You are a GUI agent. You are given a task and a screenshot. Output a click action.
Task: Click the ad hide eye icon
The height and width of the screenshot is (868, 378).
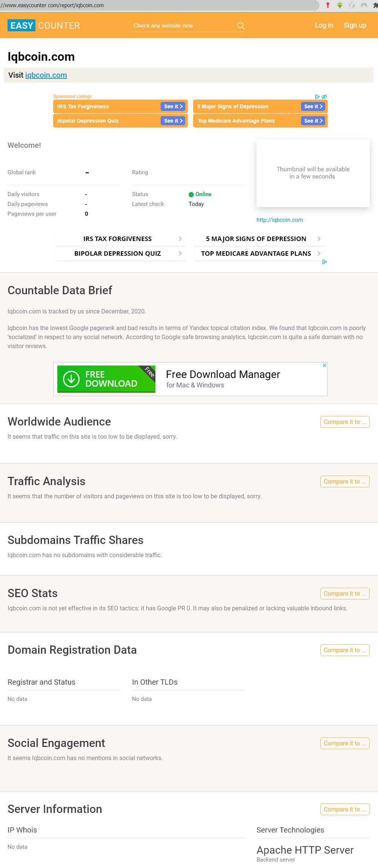(x=324, y=97)
